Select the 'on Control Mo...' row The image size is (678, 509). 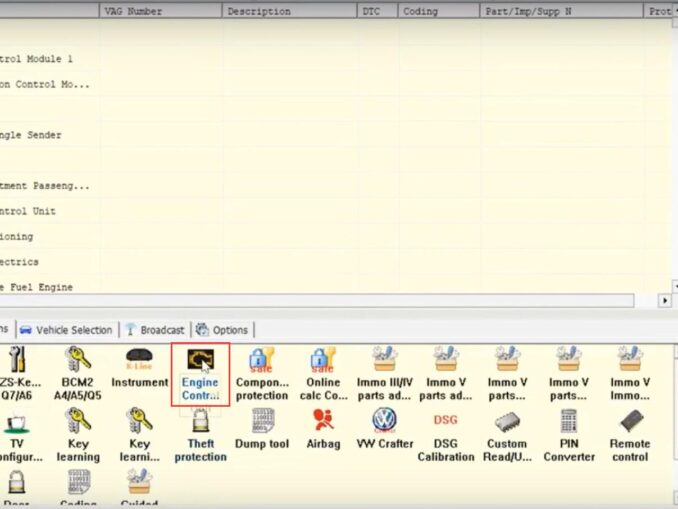335,84
